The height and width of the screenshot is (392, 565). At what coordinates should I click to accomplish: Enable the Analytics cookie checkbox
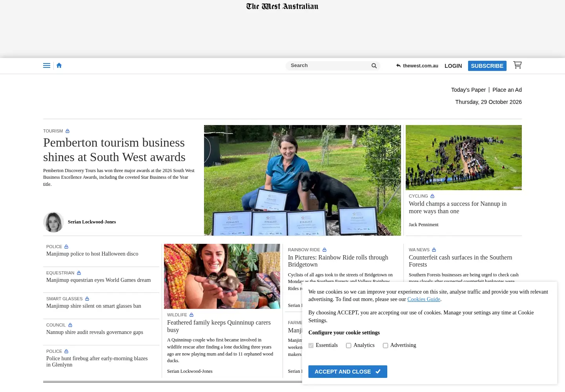(348, 345)
